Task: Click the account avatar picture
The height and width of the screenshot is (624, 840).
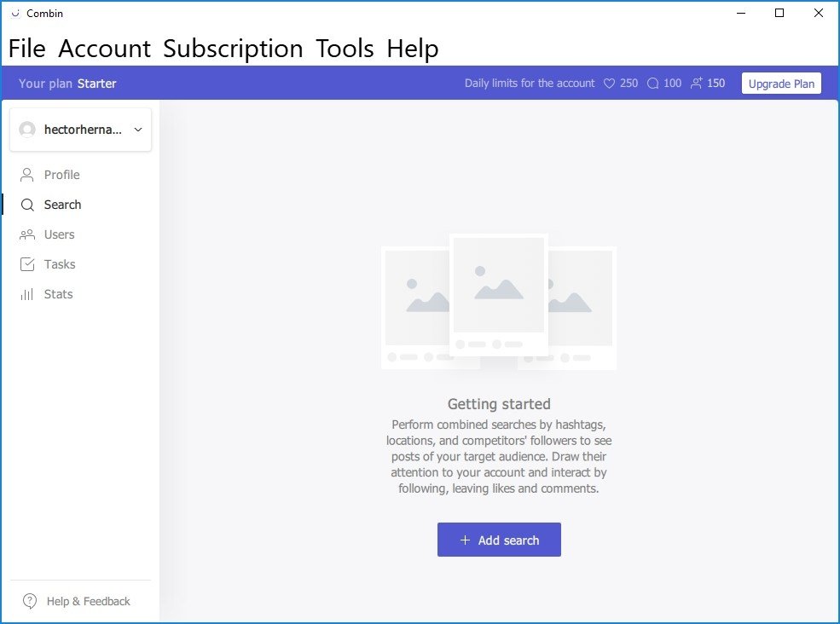Action: (27, 130)
